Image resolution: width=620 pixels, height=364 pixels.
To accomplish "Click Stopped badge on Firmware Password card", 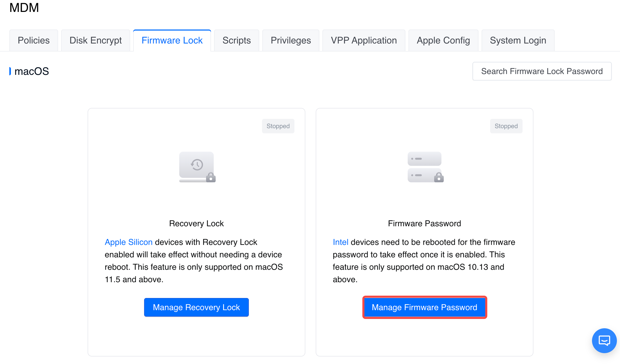I will pyautogui.click(x=506, y=126).
